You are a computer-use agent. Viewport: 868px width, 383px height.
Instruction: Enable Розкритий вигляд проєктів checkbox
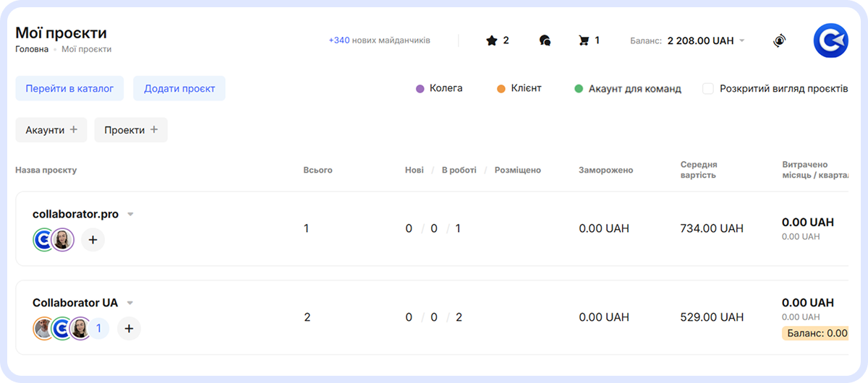pos(708,89)
